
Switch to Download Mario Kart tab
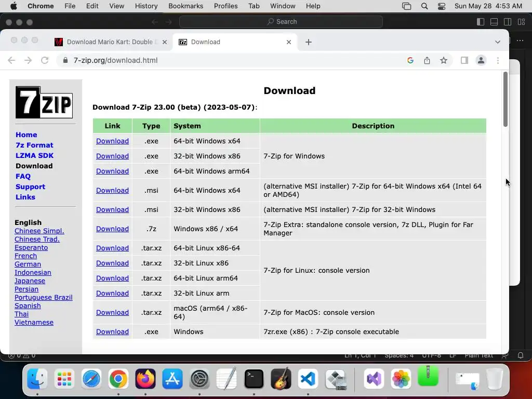pos(111,42)
